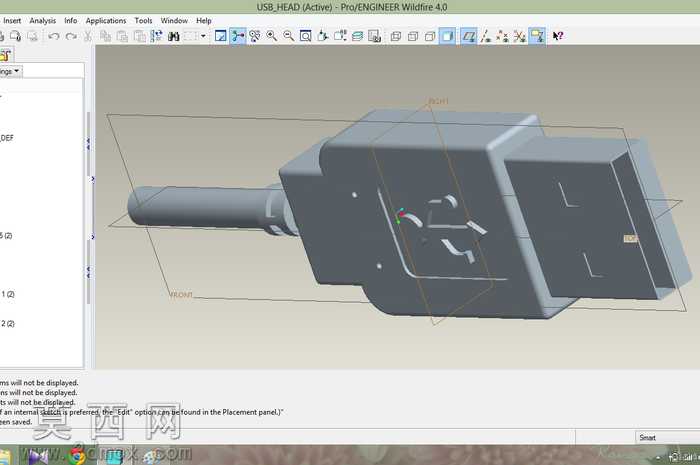Click the model tree folder tab icon

[x=6, y=55]
